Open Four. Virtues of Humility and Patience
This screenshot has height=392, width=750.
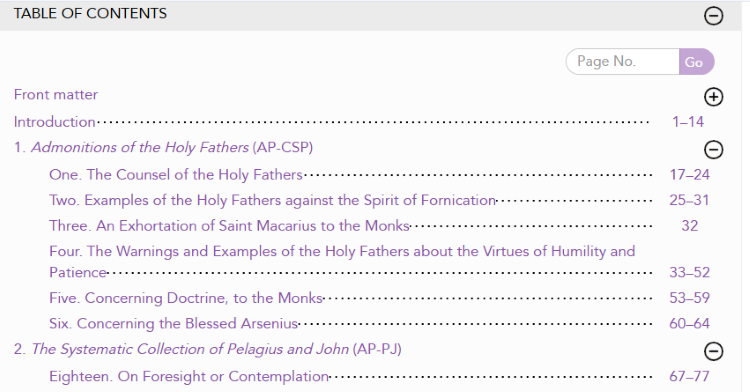(x=342, y=261)
